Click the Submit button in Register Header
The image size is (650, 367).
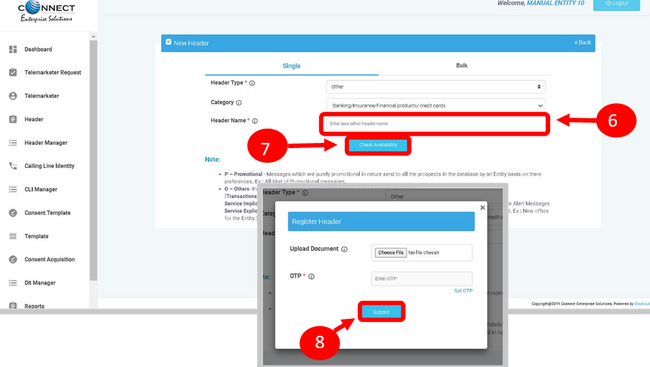[381, 312]
